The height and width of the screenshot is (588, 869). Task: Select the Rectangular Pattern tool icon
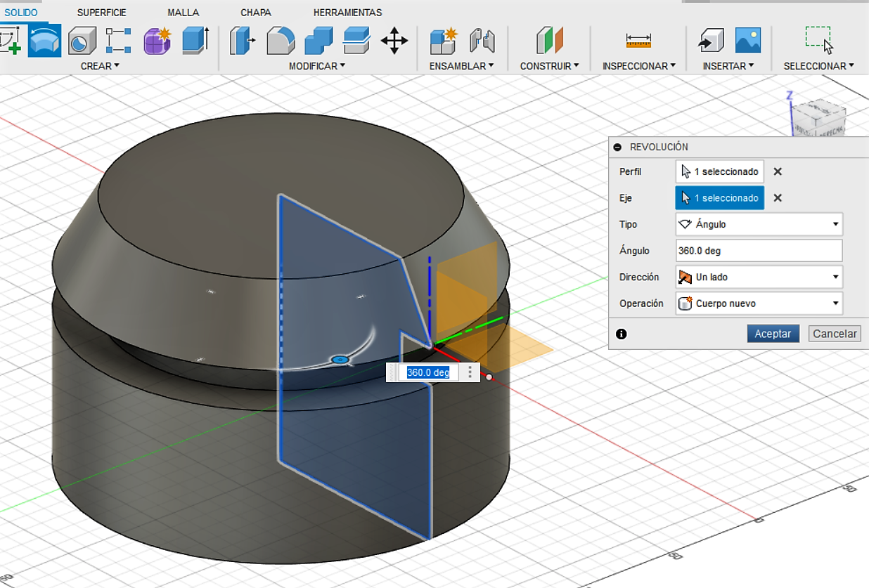118,41
